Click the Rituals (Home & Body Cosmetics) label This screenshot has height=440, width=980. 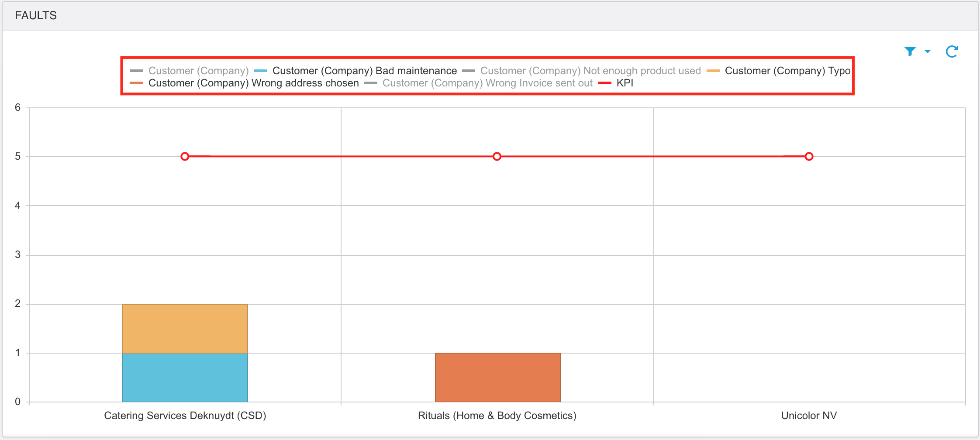pyautogui.click(x=497, y=416)
